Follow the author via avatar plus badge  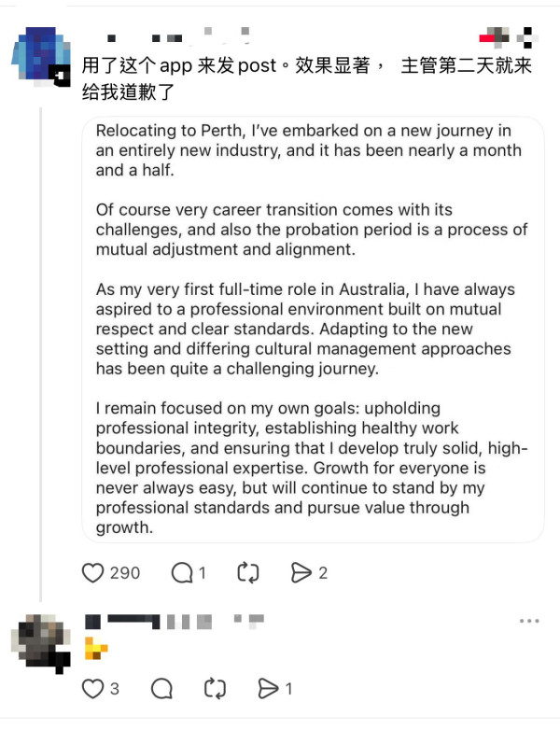[62, 76]
